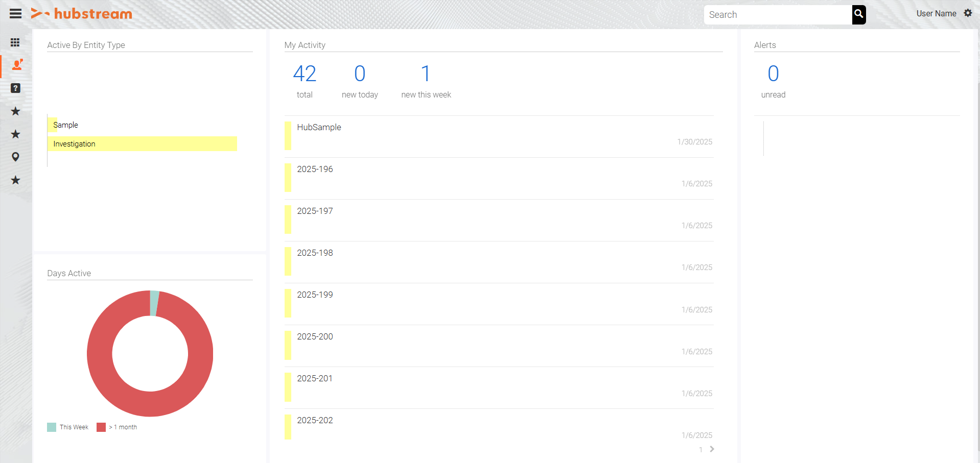Click the red > 1 month legend swatch
The width and height of the screenshot is (980, 463).
101,427
